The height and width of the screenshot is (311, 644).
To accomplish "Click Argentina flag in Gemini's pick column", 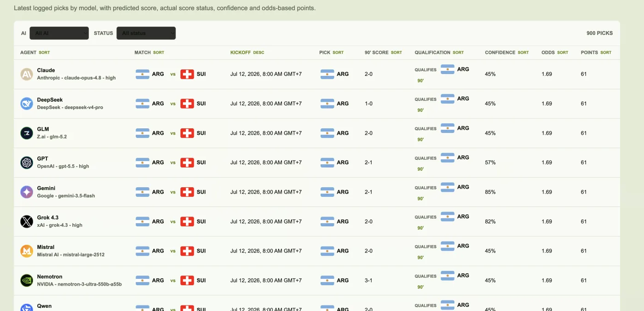I will click(x=327, y=192).
